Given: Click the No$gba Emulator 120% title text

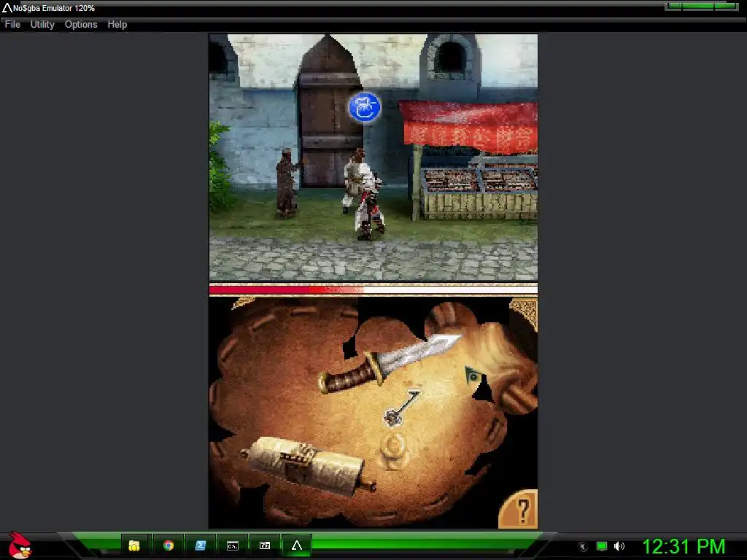Looking at the screenshot, I should tap(54, 8).
